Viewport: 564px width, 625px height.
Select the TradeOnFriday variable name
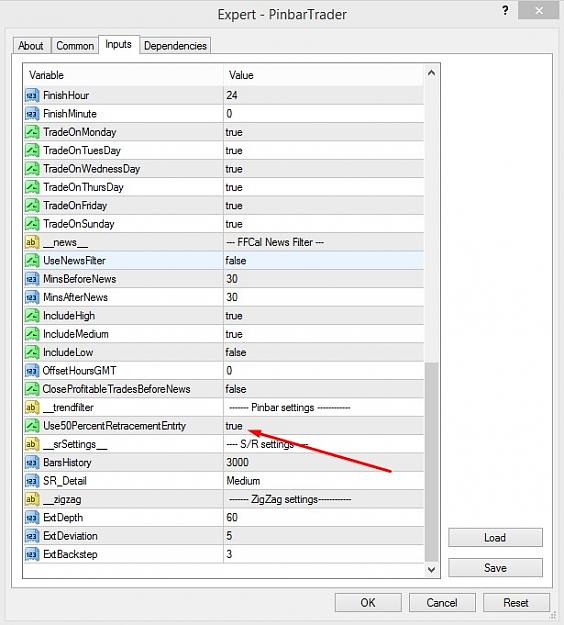click(x=75, y=205)
